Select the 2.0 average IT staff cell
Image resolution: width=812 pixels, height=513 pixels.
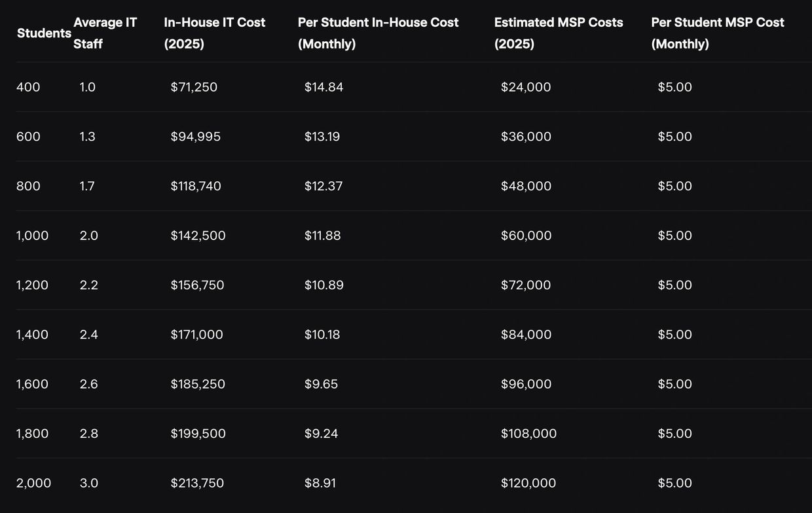pos(89,236)
